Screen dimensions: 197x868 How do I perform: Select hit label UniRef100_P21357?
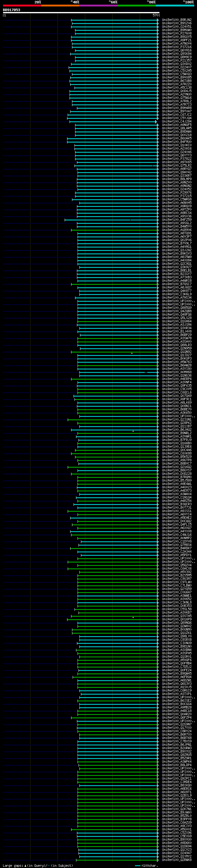177,61
